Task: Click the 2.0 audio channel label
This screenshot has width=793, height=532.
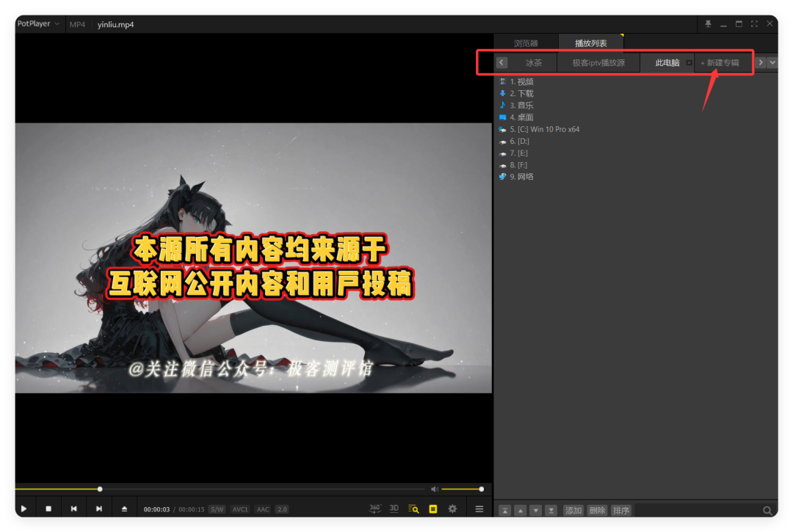Action: 282,509
